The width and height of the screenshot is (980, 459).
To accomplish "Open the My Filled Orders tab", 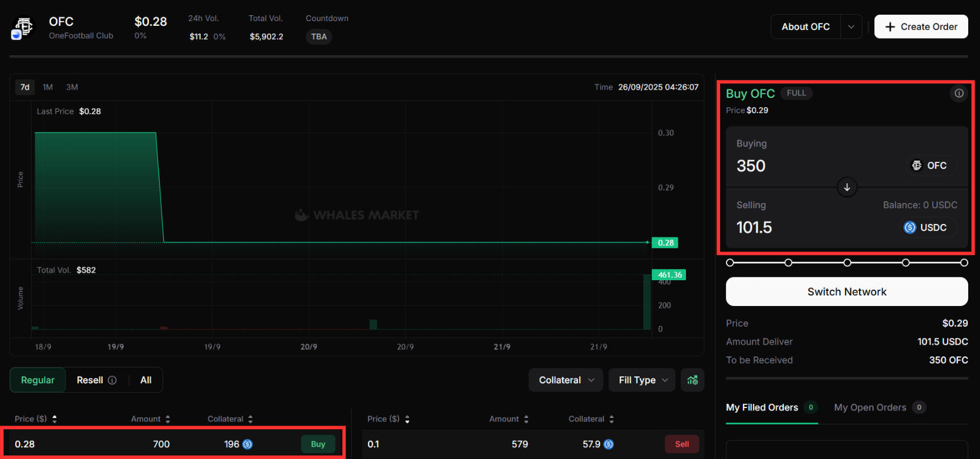I will [x=772, y=407].
